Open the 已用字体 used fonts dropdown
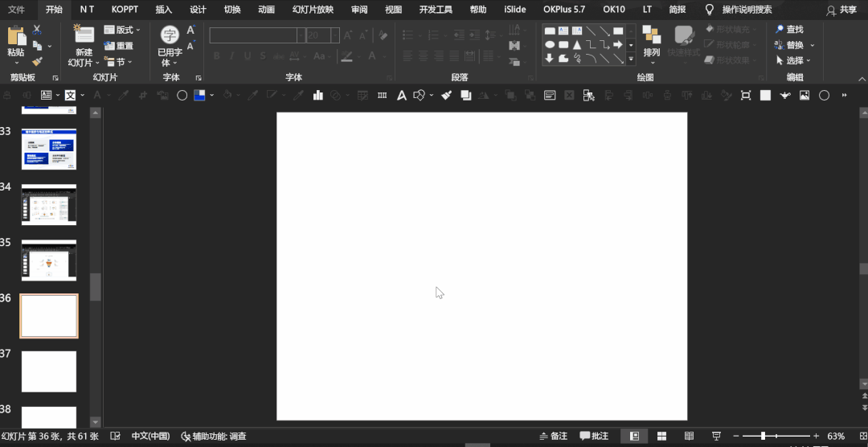Image resolution: width=868 pixels, height=447 pixels. click(170, 47)
